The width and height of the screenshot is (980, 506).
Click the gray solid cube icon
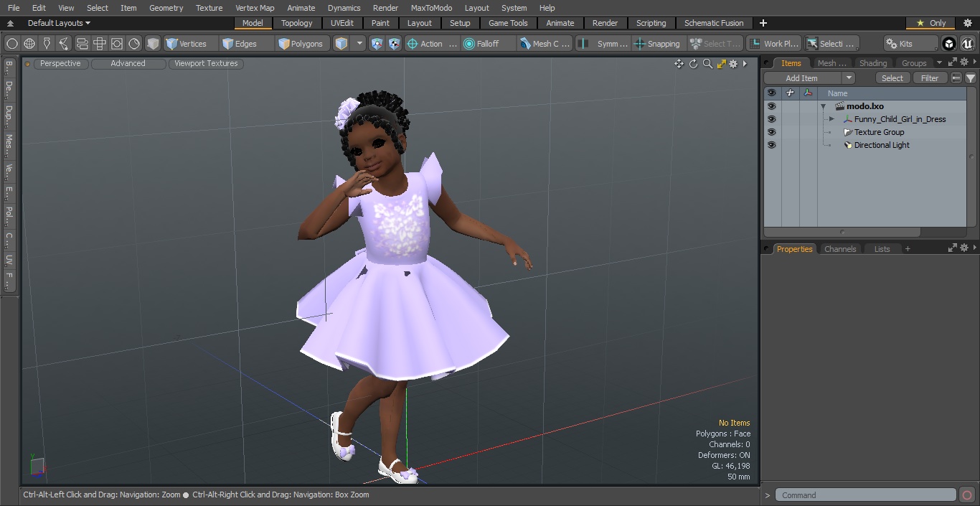(x=153, y=44)
